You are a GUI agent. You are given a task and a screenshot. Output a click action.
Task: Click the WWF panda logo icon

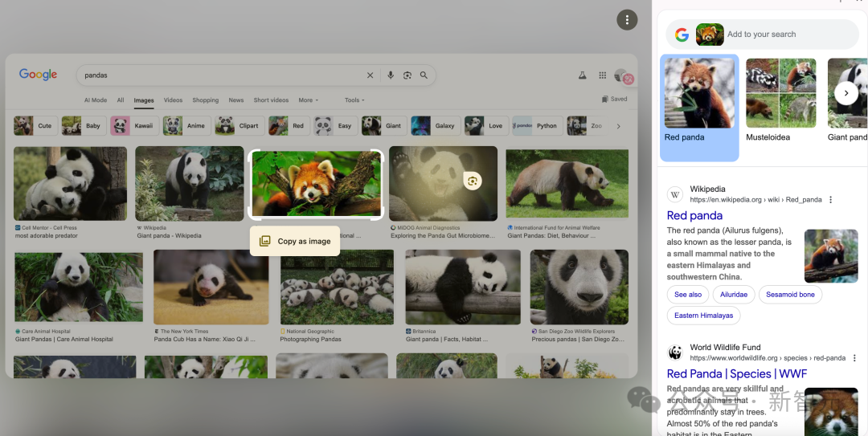click(675, 352)
